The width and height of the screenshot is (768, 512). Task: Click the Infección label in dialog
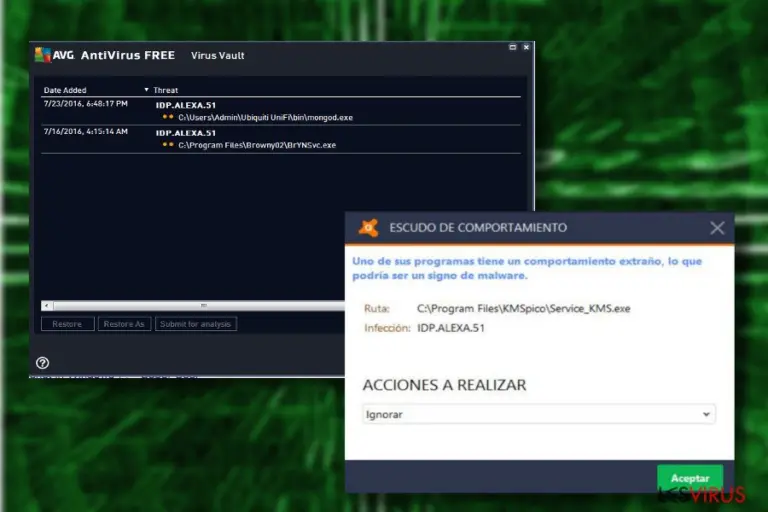387,328
